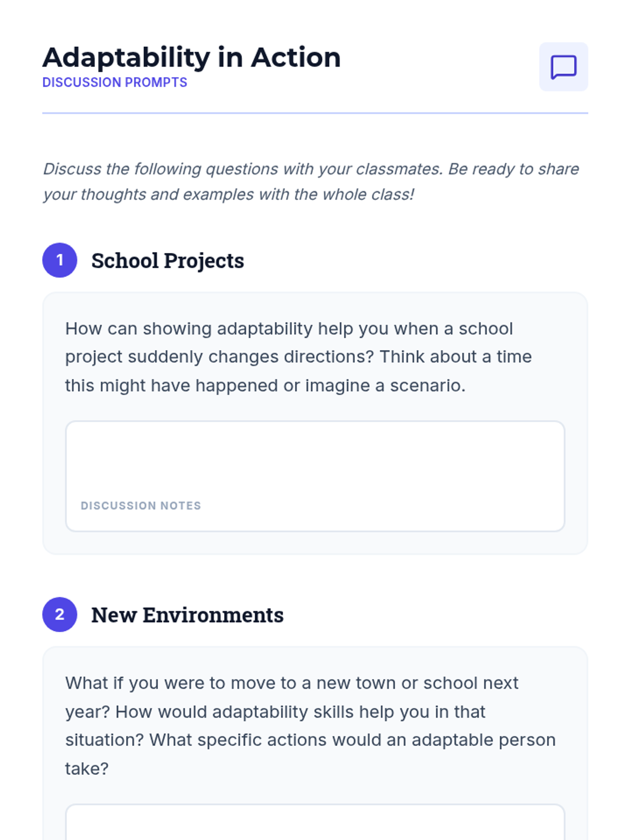Click inside the School Projects notes box
The height and width of the screenshot is (840, 630).
tap(315, 476)
